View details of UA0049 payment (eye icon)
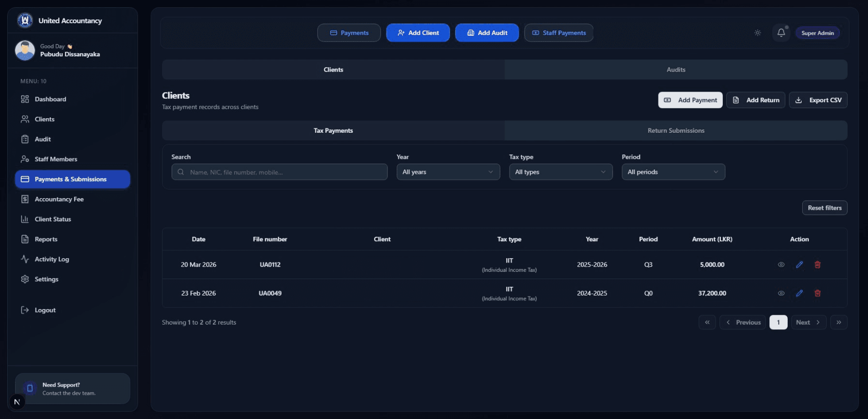The image size is (868, 419). 781,293
